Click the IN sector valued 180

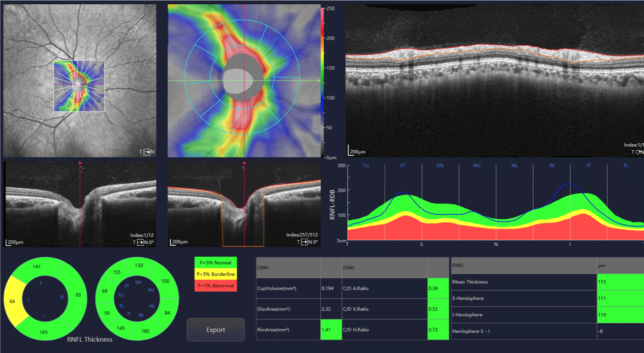(145, 331)
